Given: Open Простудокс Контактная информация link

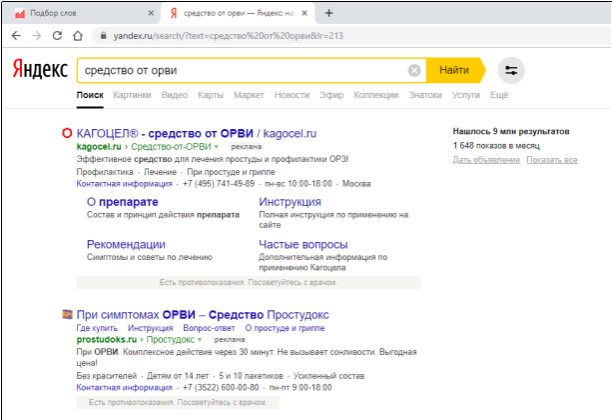Looking at the screenshot, I should pyautogui.click(x=124, y=388).
